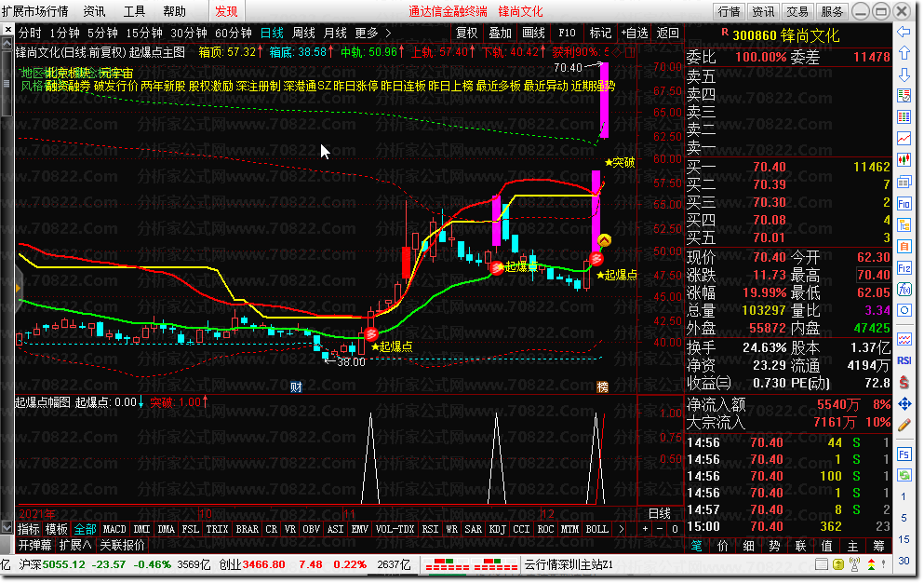Click the yellow coin status bar icon
This screenshot has width=924, height=583.
coord(838,564)
